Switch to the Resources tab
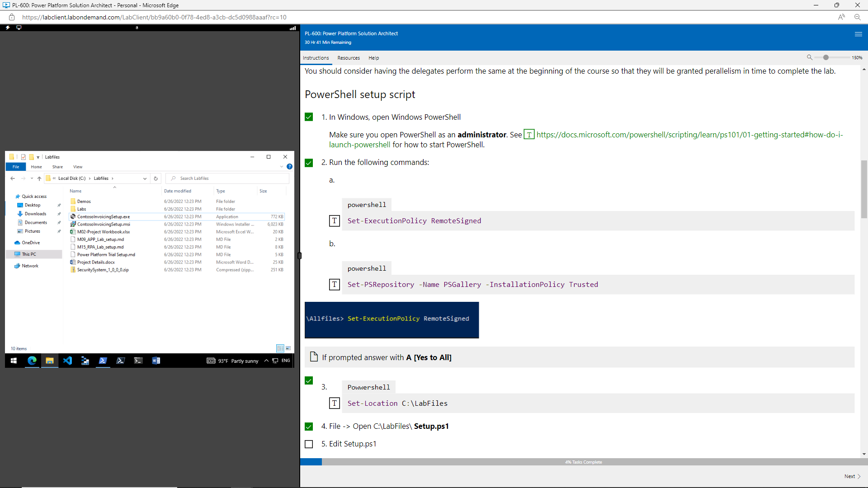 tap(348, 58)
